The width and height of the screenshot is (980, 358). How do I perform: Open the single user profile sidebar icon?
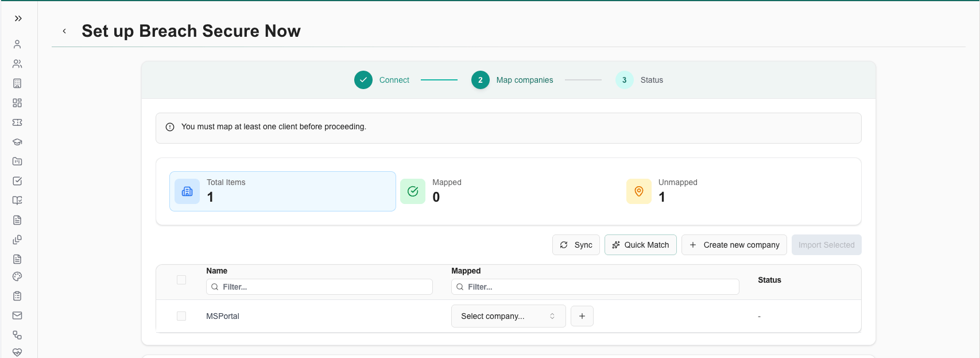click(x=17, y=44)
